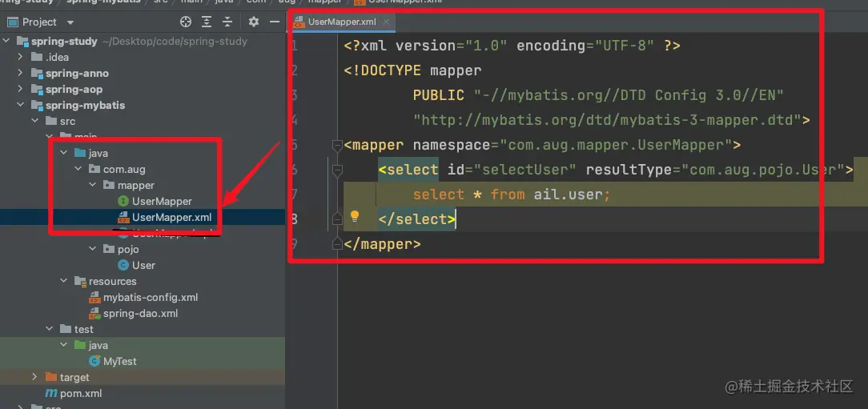Image resolution: width=868 pixels, height=409 pixels.
Task: Collapse the test folder
Action: [x=50, y=329]
